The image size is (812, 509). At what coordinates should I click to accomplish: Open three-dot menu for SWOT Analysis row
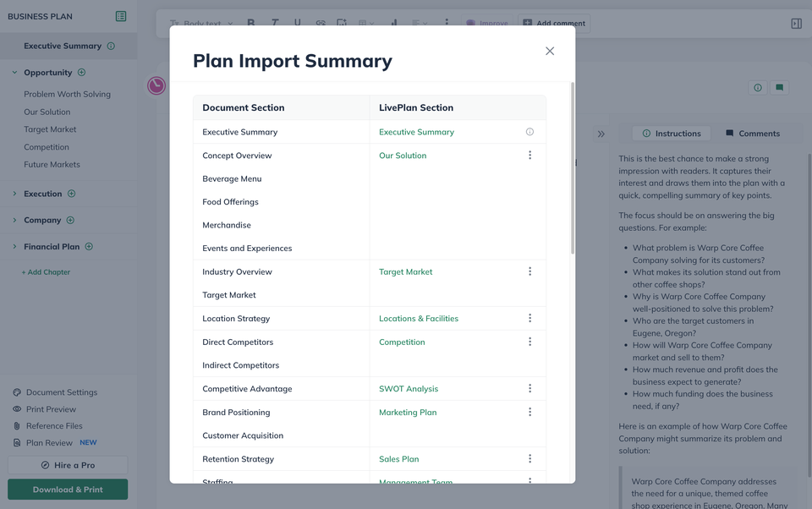coord(529,388)
